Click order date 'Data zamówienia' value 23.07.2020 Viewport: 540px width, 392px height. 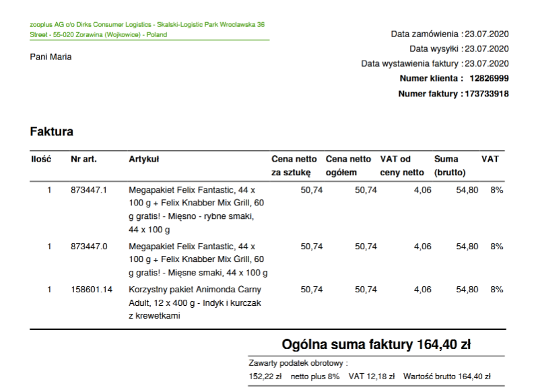487,34
